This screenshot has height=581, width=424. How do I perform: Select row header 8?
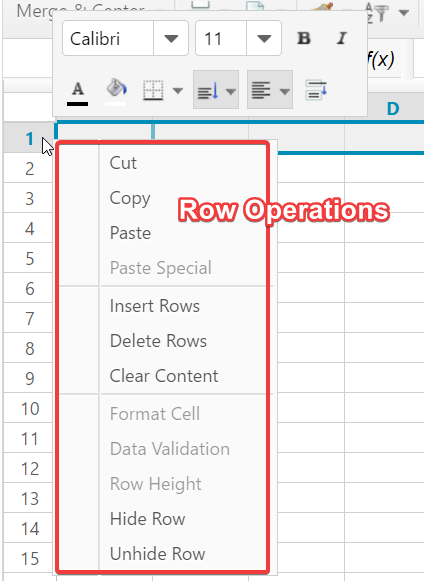[29, 348]
